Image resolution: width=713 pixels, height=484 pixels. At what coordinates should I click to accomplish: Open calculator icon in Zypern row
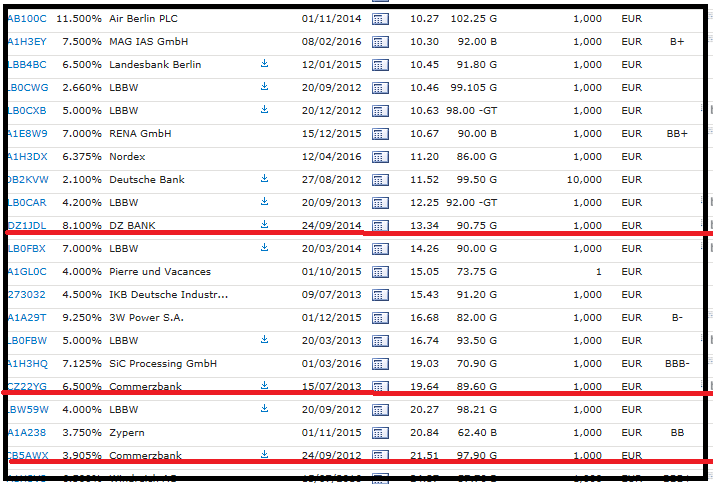[380, 433]
